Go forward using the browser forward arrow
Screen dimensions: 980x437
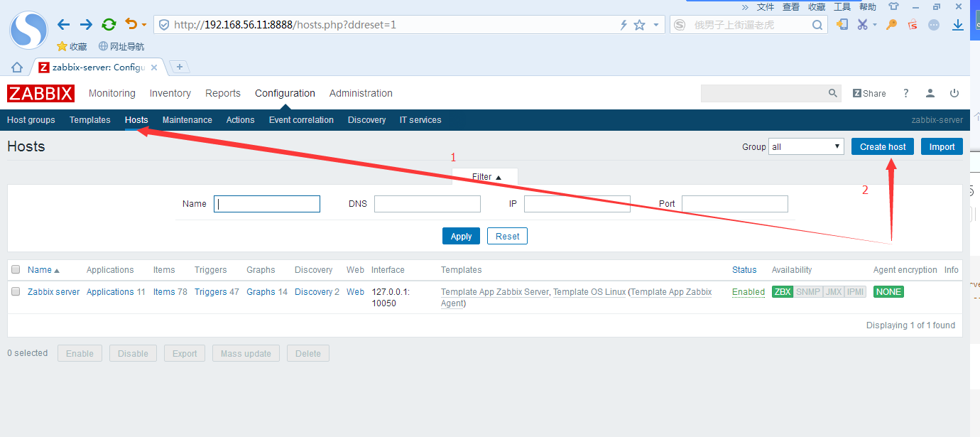coord(86,24)
